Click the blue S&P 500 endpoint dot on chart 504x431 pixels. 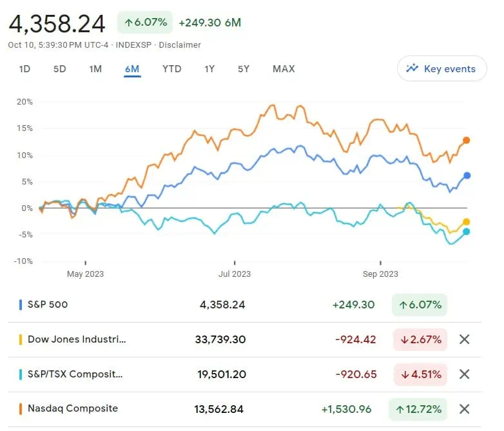[467, 175]
